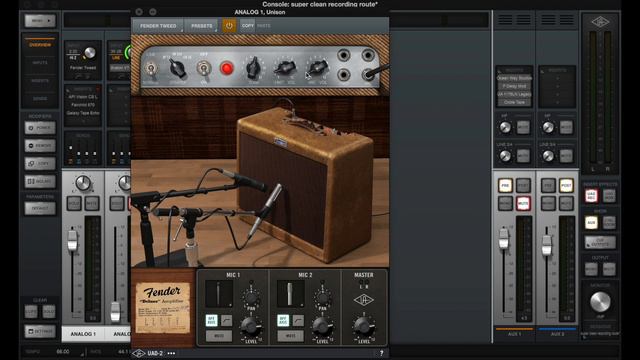Click the ISOLATE modifier button

[x=40, y=181]
